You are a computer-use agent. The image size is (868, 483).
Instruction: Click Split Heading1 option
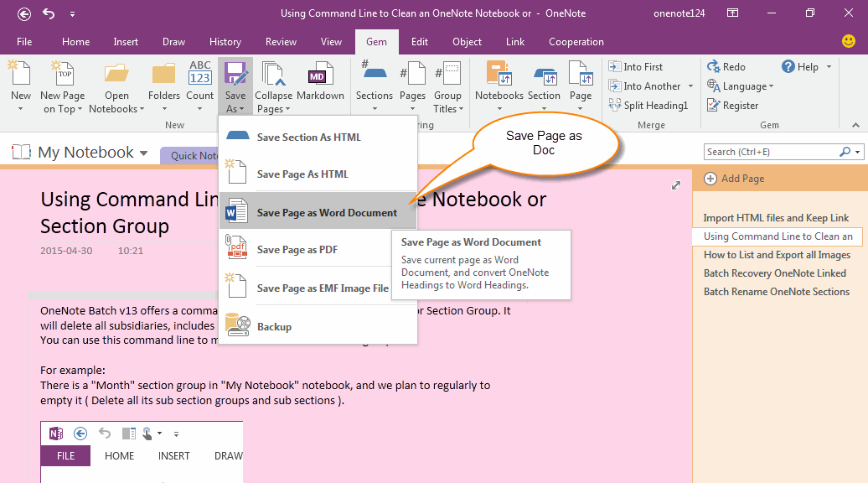coord(648,106)
